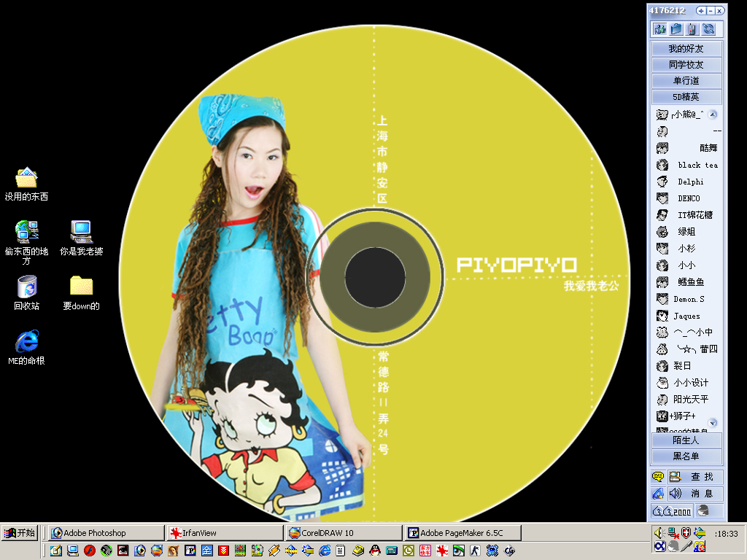Click the red shield antivirus tray icon
Screen dimensions: 747x560
tap(686, 533)
